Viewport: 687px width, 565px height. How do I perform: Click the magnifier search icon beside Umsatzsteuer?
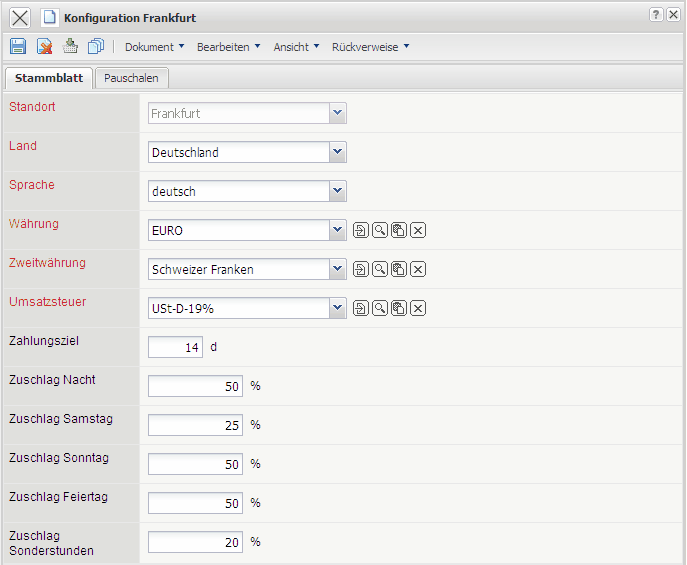(380, 308)
